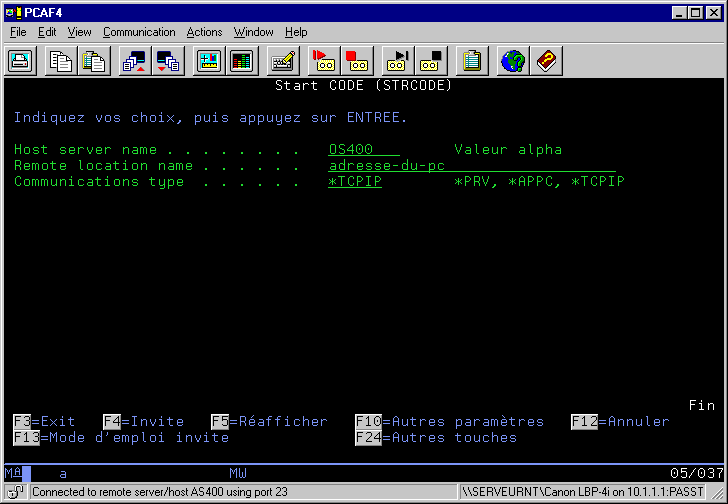Image resolution: width=728 pixels, height=504 pixels.
Task: Open the Color Mapping icon
Action: (241, 61)
